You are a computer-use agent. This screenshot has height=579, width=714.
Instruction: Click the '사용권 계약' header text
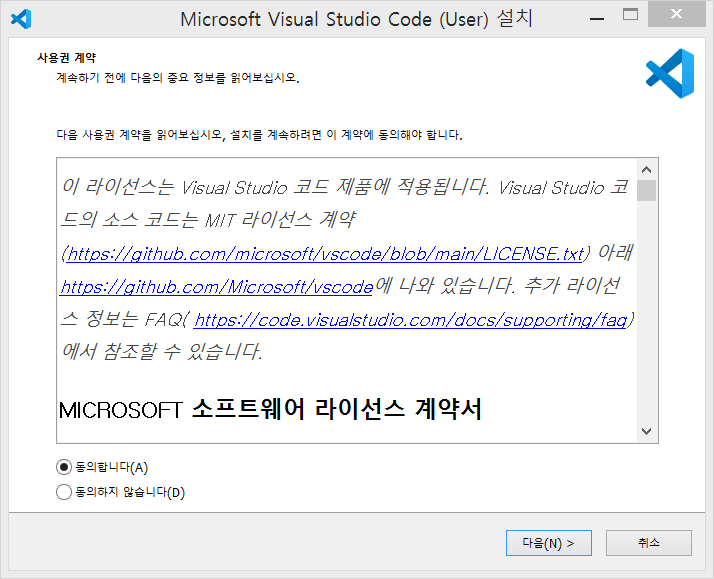click(66, 58)
